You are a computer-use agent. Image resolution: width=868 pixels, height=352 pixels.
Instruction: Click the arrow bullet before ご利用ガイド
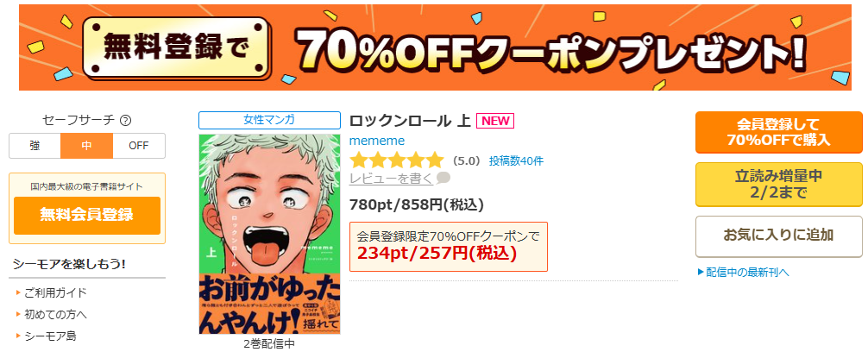click(x=19, y=292)
